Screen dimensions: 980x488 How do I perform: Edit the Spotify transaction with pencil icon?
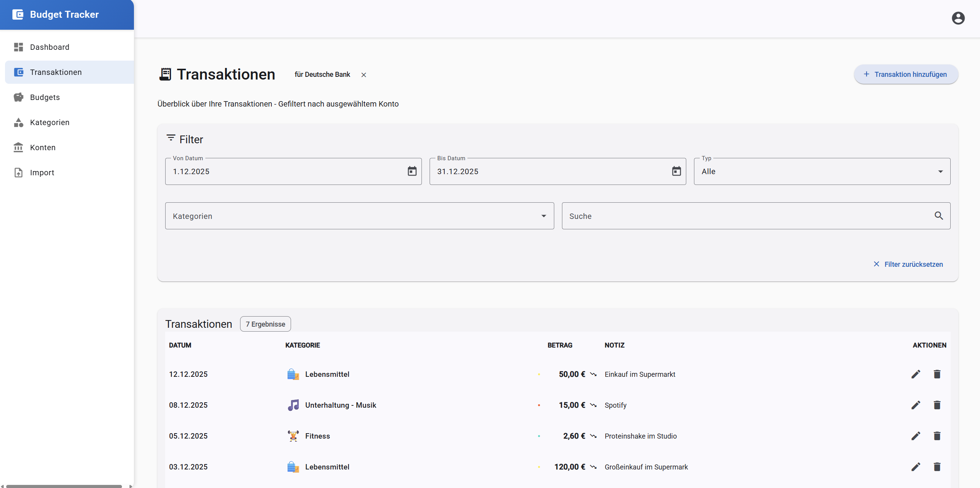click(916, 405)
